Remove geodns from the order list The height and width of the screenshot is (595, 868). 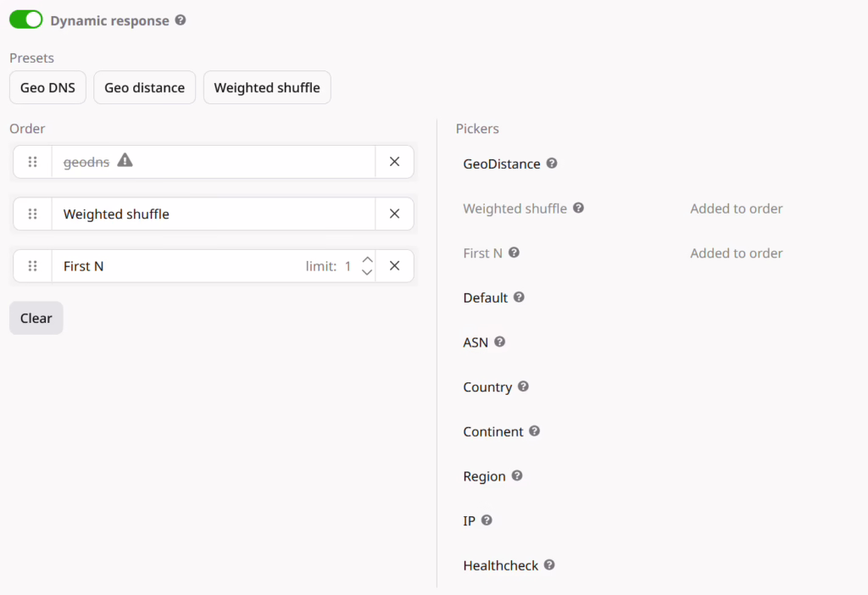coord(394,162)
